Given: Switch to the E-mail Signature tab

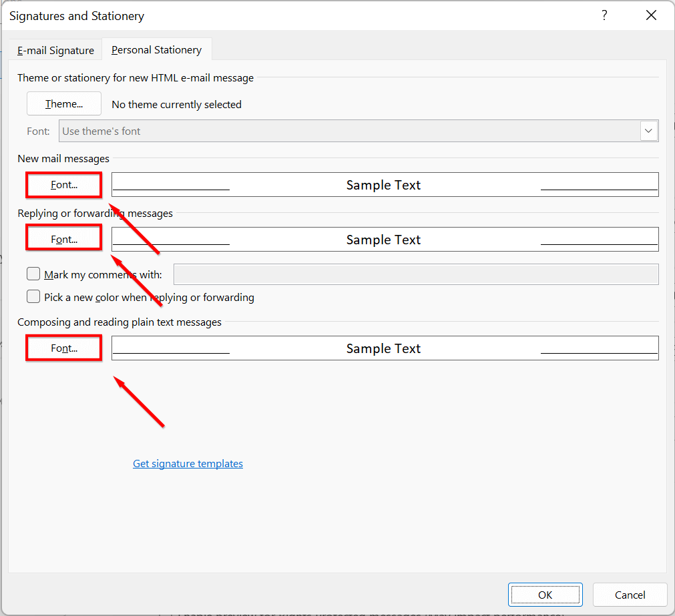Looking at the screenshot, I should click(56, 50).
